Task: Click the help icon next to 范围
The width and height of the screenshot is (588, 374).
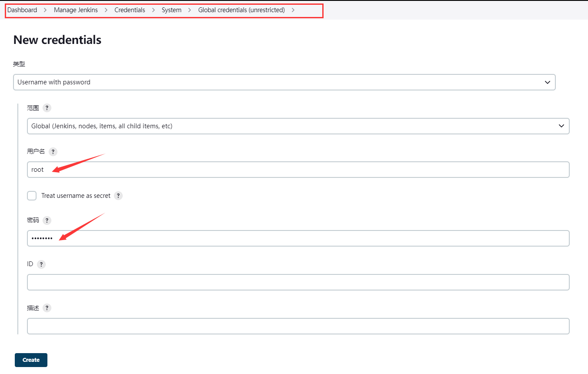Action: coord(47,108)
